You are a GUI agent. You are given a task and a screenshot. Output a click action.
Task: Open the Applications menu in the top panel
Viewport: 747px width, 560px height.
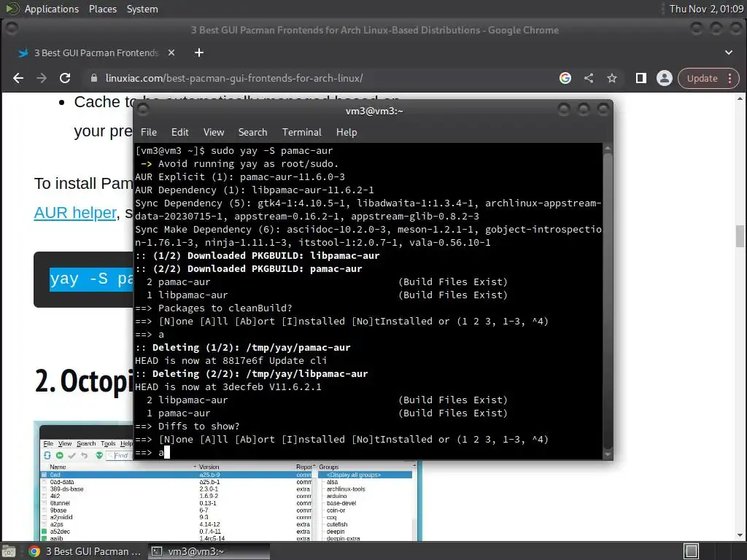point(52,9)
